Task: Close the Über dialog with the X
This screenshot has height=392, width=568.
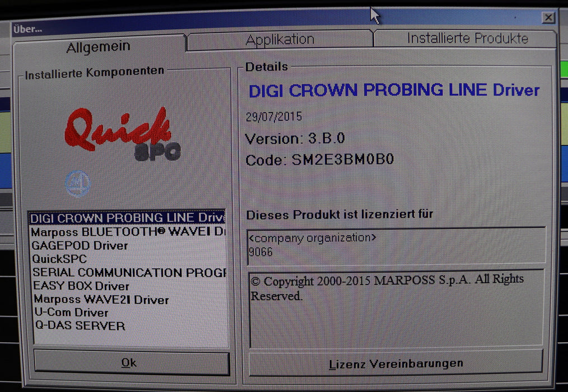Action: (x=548, y=18)
